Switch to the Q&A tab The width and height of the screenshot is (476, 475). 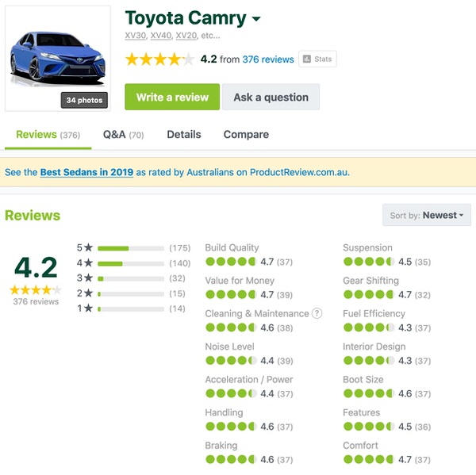coord(123,135)
